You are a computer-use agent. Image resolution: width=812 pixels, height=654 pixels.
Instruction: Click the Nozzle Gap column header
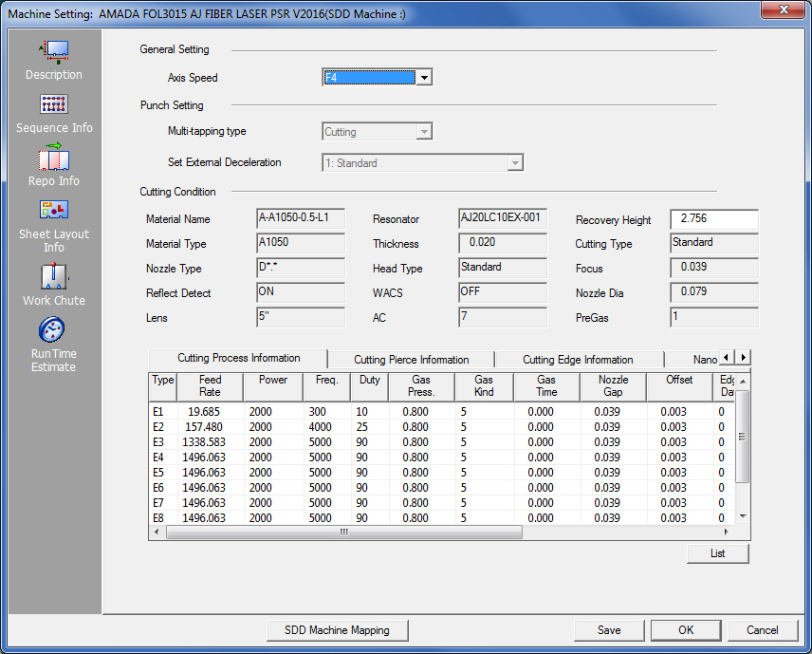click(613, 386)
